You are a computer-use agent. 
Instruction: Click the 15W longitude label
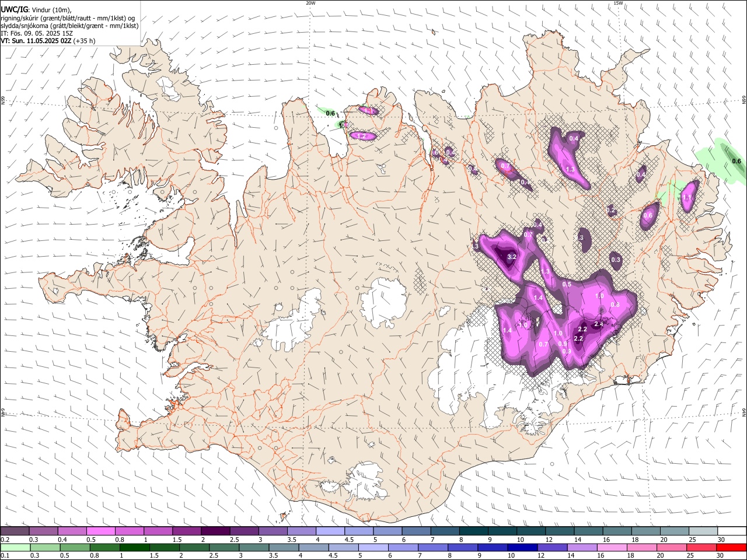(x=618, y=3)
